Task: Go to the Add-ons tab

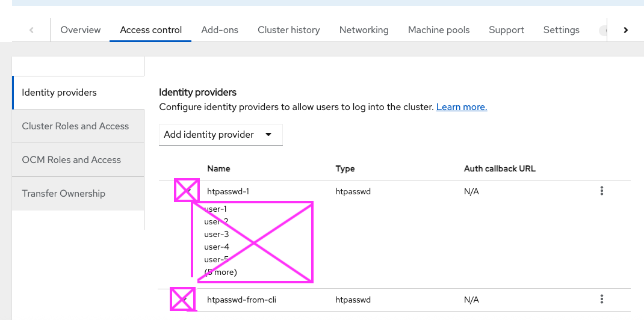Action: [x=220, y=30]
